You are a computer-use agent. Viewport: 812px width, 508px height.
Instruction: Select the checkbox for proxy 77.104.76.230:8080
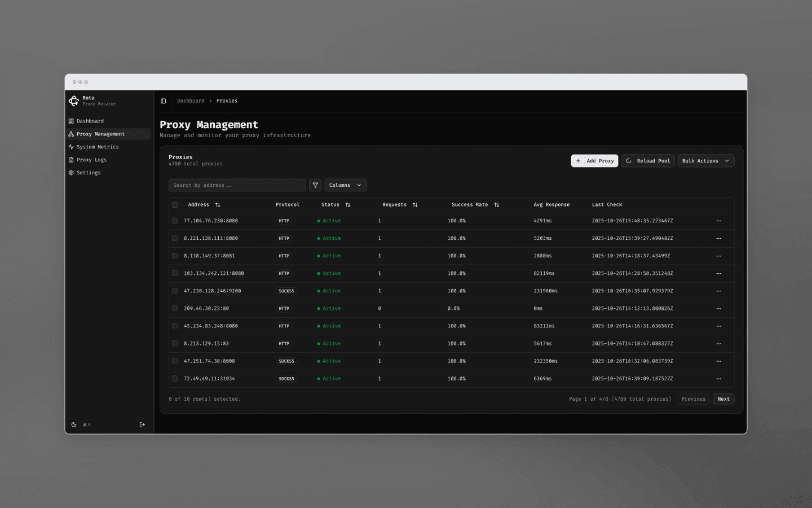pos(175,221)
